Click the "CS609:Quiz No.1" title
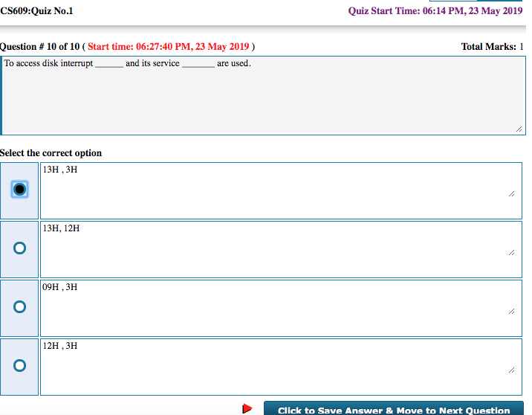Image resolution: width=532 pixels, height=415 pixels. (37, 11)
